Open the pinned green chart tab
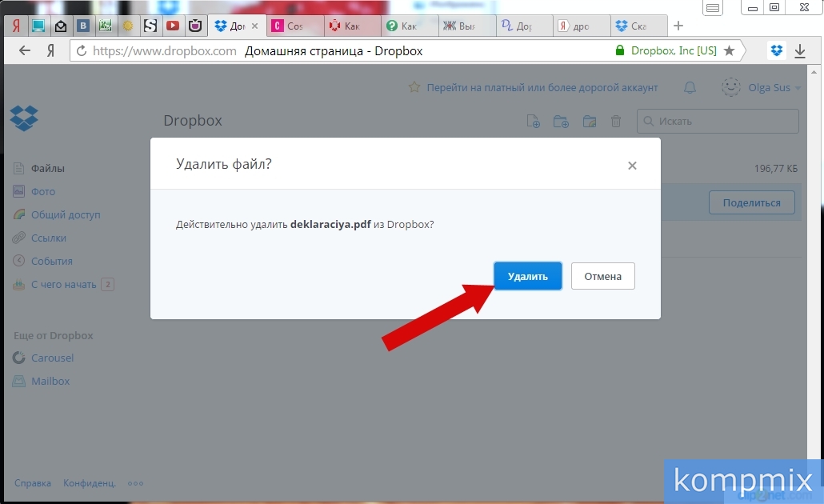The width and height of the screenshot is (824, 504). pos(105,26)
